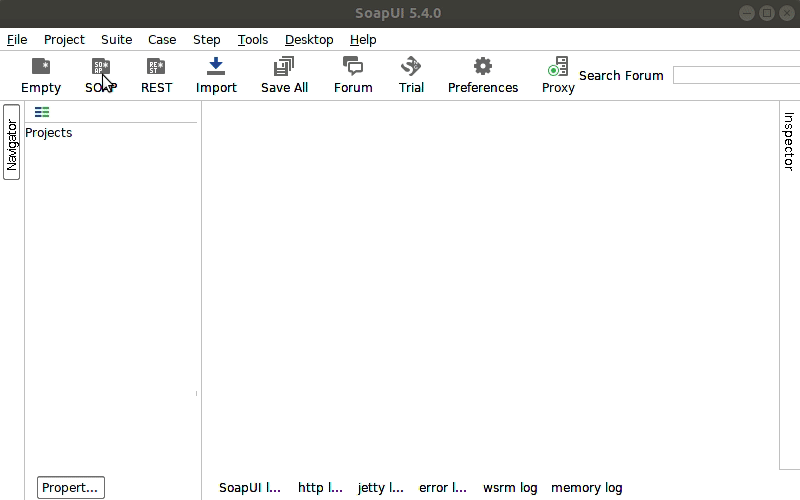Open the Step menu
Image resolution: width=800 pixels, height=500 pixels.
207,39
